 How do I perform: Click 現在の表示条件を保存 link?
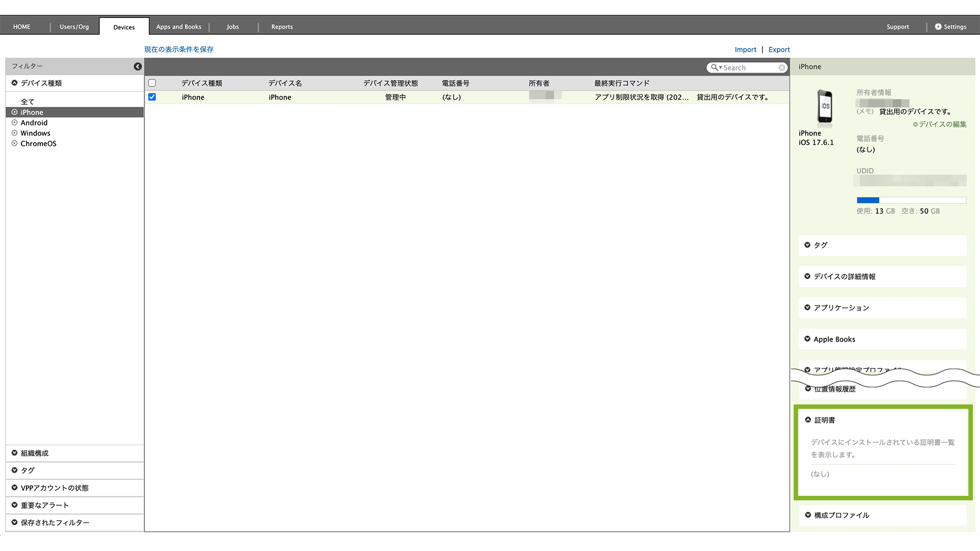tap(179, 50)
